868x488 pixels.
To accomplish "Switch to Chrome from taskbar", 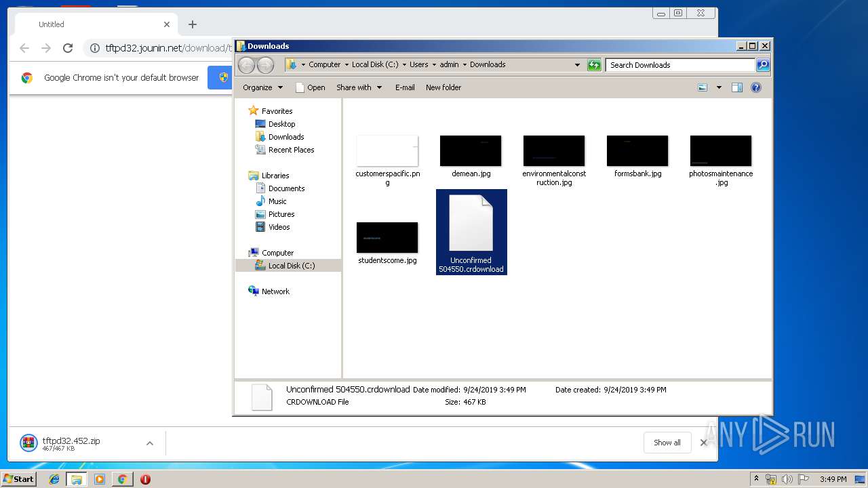I will coord(122,479).
